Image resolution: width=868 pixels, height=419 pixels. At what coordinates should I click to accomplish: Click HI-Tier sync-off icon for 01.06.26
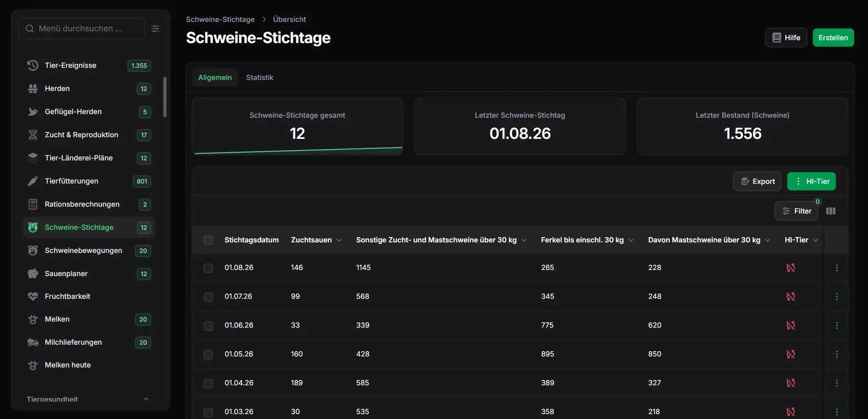790,325
